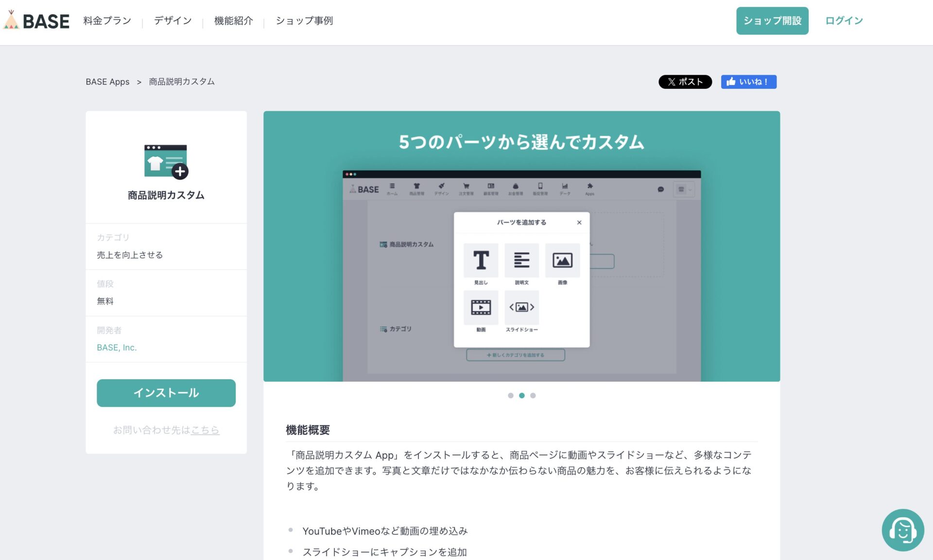The height and width of the screenshot is (560, 933).
Task: Select the second carousel dot
Action: point(522,395)
